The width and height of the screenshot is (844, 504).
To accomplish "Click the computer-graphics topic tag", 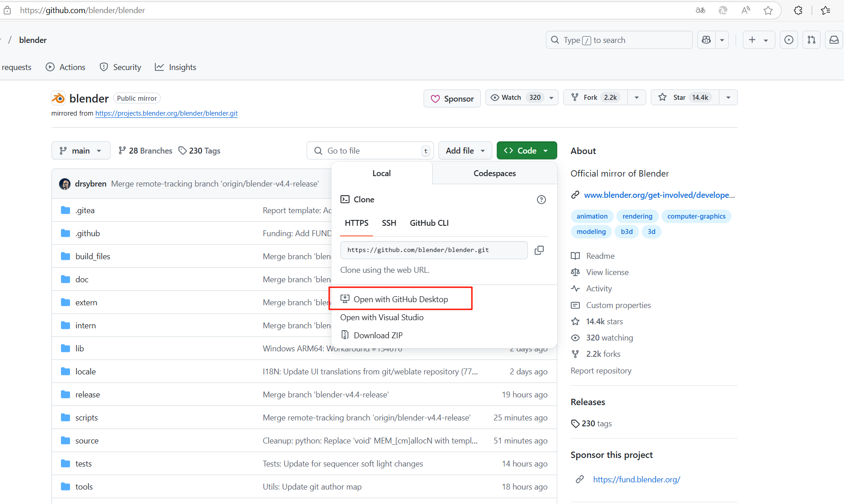I will (696, 216).
